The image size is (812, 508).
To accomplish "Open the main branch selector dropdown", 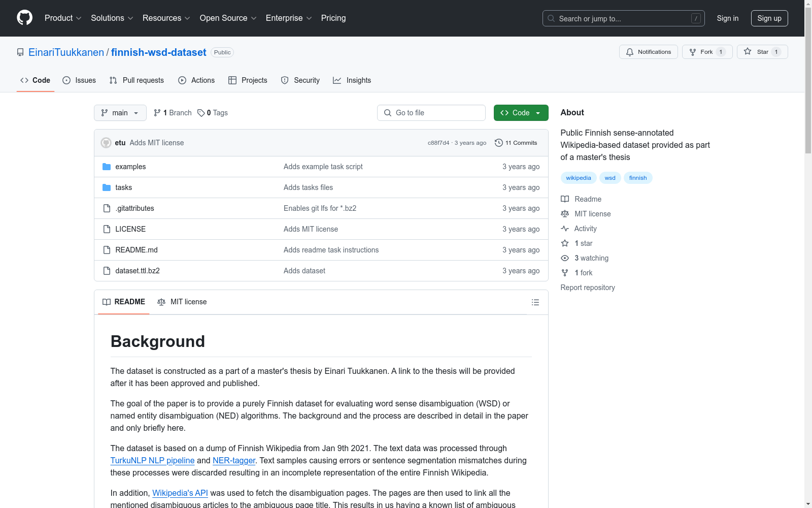I will click(x=120, y=113).
